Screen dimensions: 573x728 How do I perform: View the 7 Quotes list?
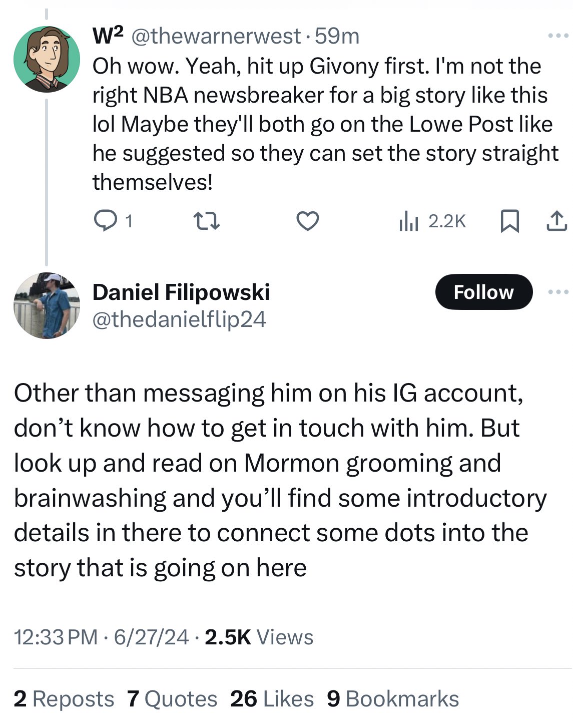coord(172,699)
